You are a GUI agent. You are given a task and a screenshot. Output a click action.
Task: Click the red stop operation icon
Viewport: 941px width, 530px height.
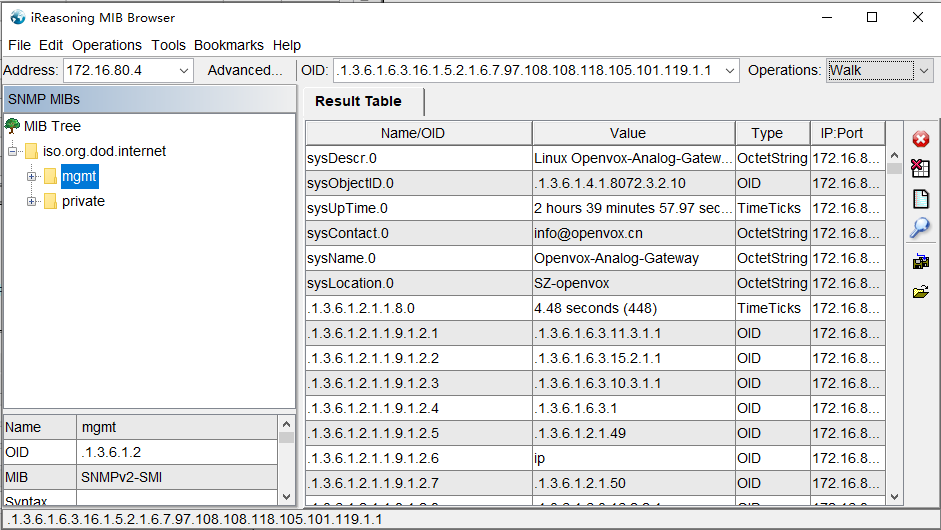921,139
